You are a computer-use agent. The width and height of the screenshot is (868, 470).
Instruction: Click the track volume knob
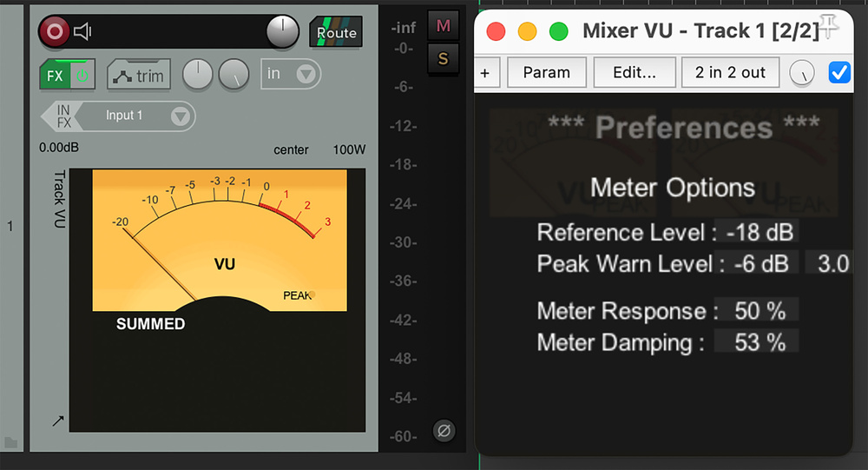[x=281, y=32]
